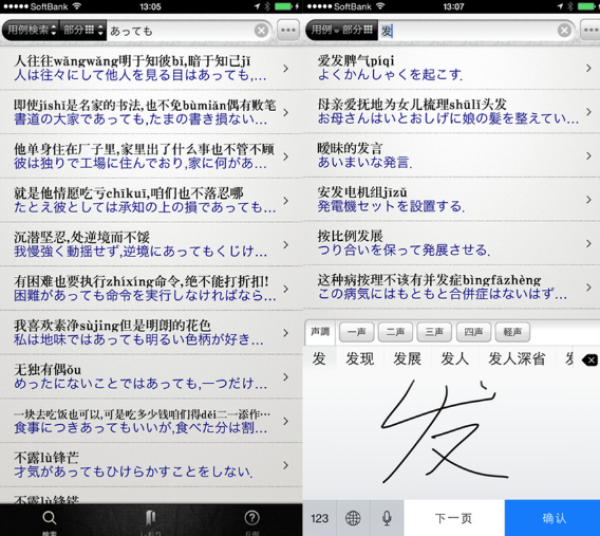Open the 安发电机组jīzǔ example row
This screenshot has height=536, width=600.
click(x=452, y=199)
